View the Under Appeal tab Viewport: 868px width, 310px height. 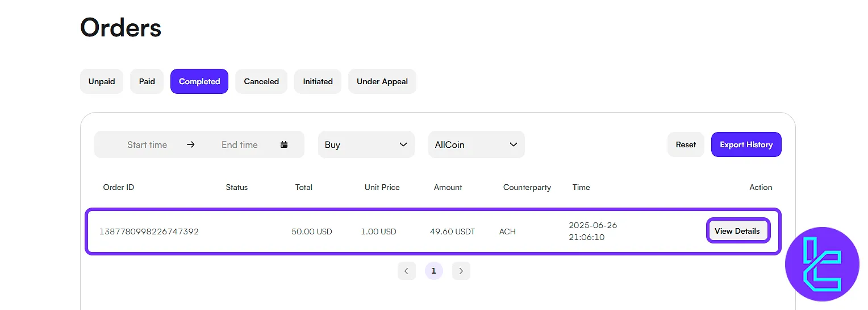pyautogui.click(x=382, y=81)
